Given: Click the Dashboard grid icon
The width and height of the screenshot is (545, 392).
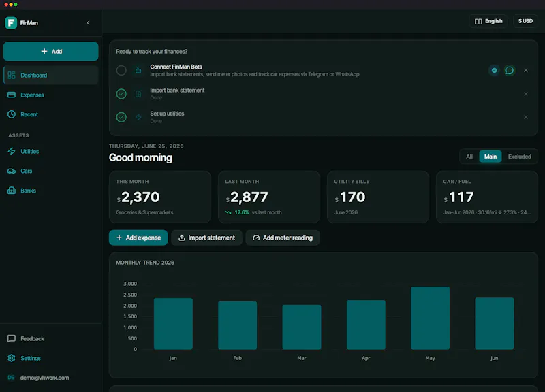Looking at the screenshot, I should click(12, 76).
